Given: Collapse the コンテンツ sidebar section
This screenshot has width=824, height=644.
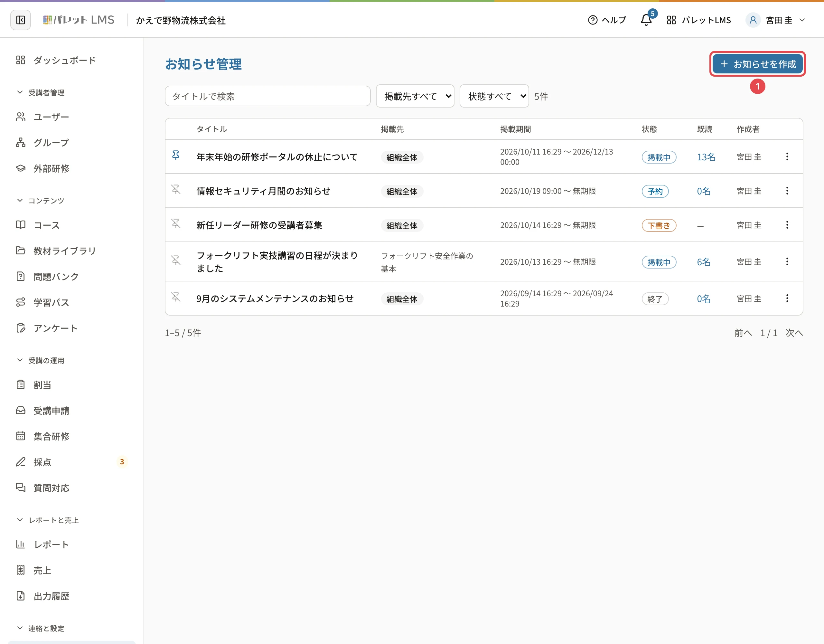Looking at the screenshot, I should click(41, 201).
